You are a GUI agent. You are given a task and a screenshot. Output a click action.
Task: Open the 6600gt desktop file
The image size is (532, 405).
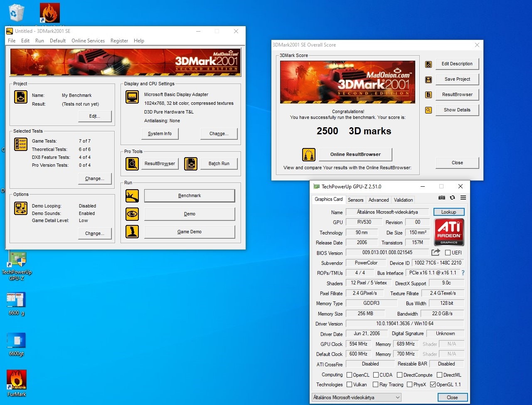pos(17,345)
